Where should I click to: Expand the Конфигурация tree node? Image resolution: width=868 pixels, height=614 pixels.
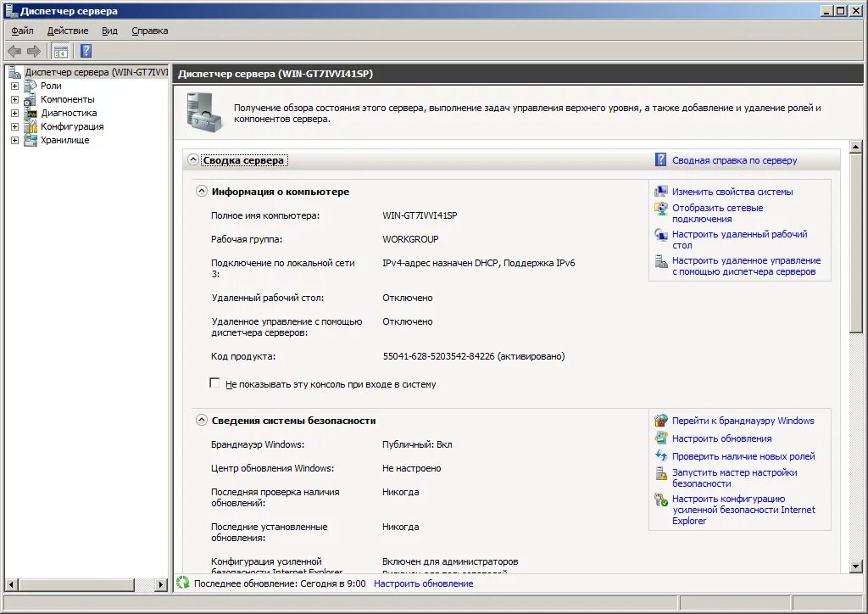(x=15, y=127)
